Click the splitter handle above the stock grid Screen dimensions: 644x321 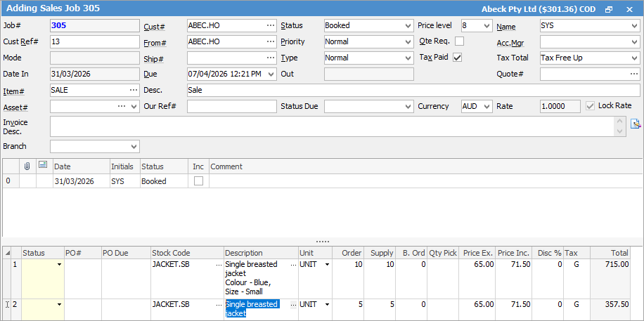[x=322, y=242]
